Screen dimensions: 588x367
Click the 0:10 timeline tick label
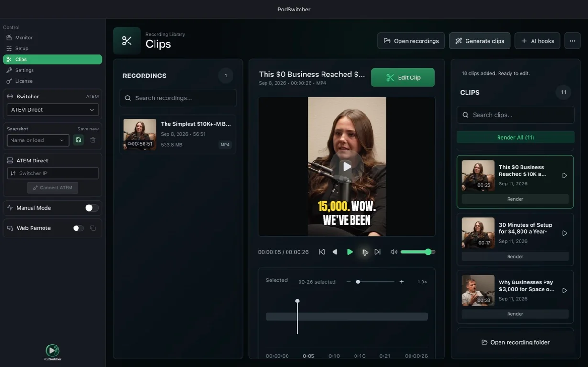pos(334,356)
